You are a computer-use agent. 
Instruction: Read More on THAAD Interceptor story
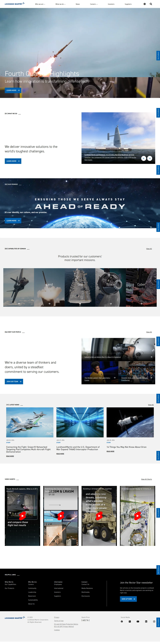[x=60, y=454]
